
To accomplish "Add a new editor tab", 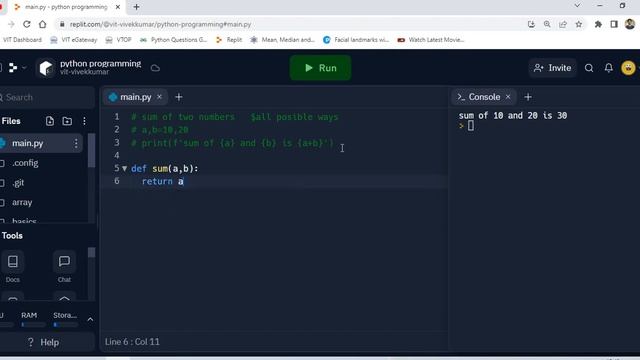I will point(179,97).
